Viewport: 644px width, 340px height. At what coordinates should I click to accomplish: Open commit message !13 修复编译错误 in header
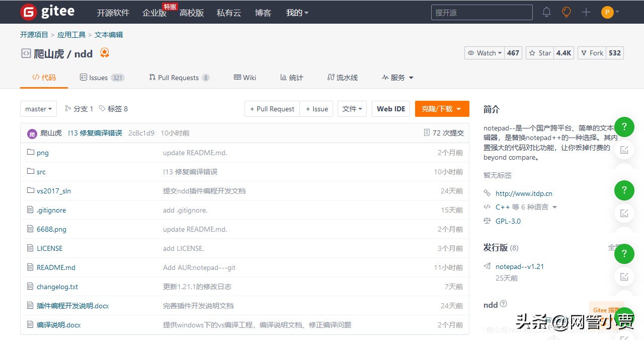(x=95, y=133)
